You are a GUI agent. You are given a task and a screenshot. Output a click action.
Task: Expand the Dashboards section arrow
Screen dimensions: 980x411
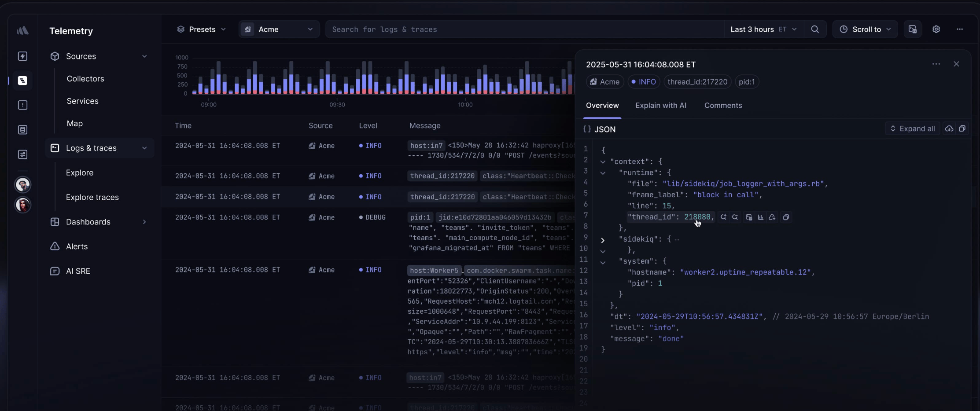click(x=144, y=222)
